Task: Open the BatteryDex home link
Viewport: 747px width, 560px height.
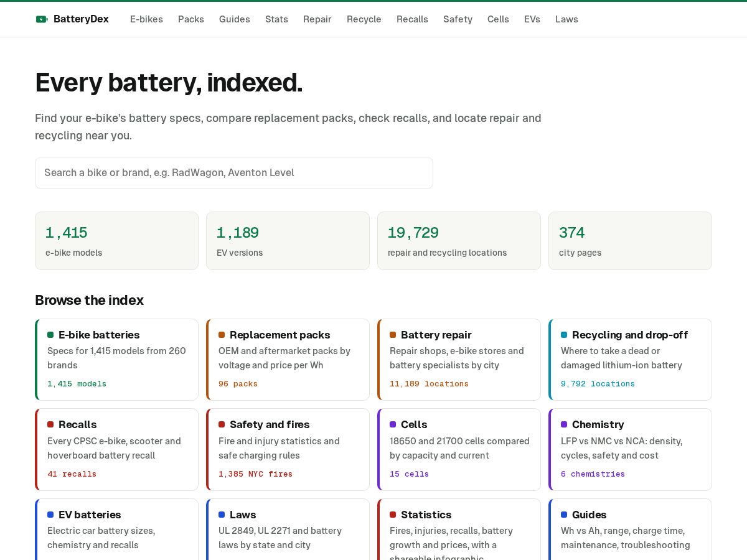Action: (72, 19)
